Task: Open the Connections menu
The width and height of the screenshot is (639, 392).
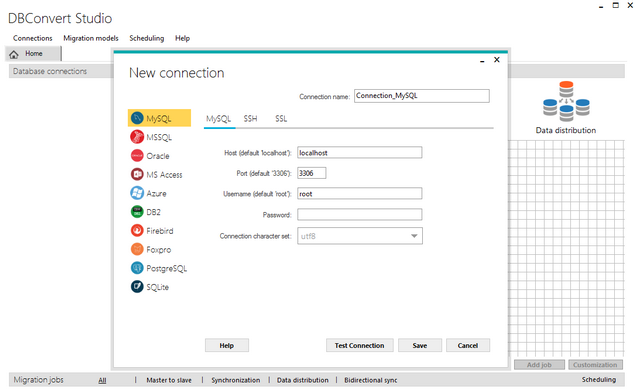Action: [33, 38]
